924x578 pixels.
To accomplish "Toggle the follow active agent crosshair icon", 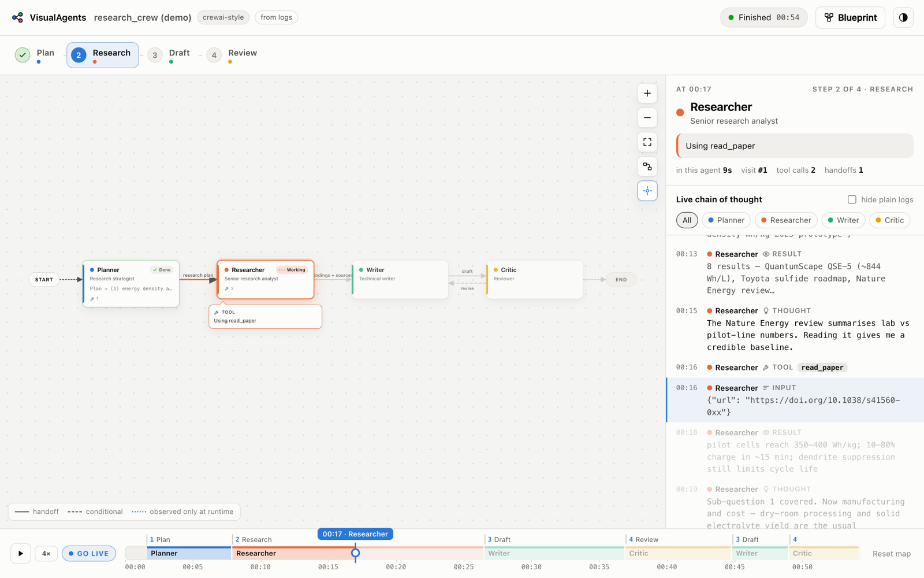I will [x=647, y=191].
